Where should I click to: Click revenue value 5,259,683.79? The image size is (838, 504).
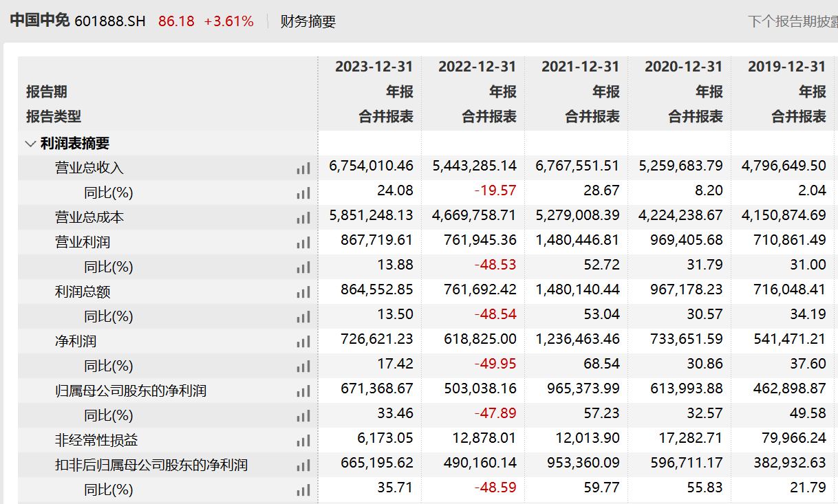click(x=681, y=166)
